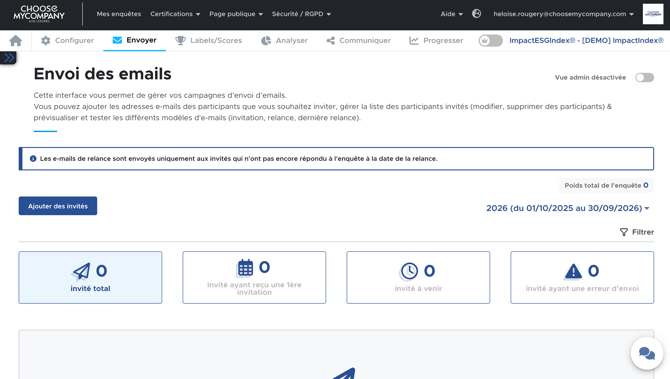The width and height of the screenshot is (670, 379).
Task: Open the heloise.rougery account menu
Action: point(563,14)
